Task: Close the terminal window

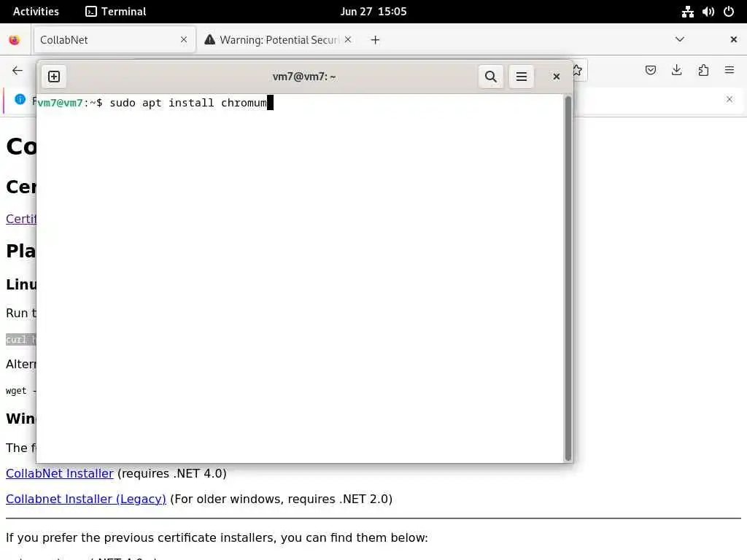Action: coord(556,77)
